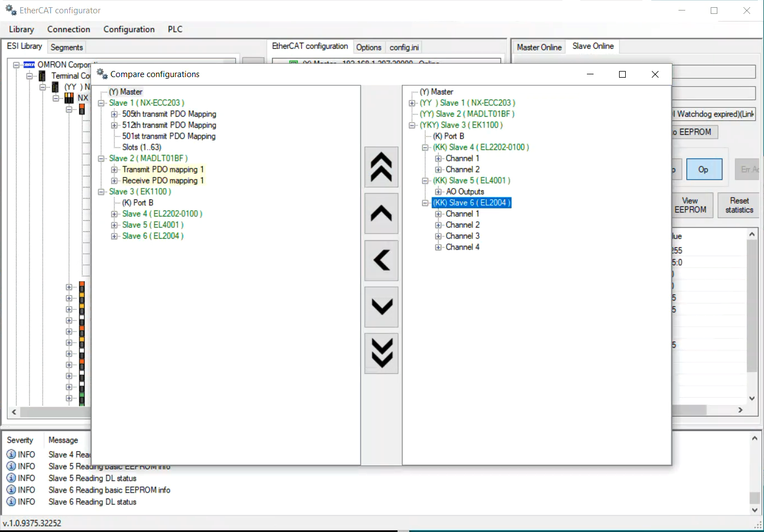Click the Terminal Coupler device icon in ESI Library
The width and height of the screenshot is (764, 532).
pos(42,76)
